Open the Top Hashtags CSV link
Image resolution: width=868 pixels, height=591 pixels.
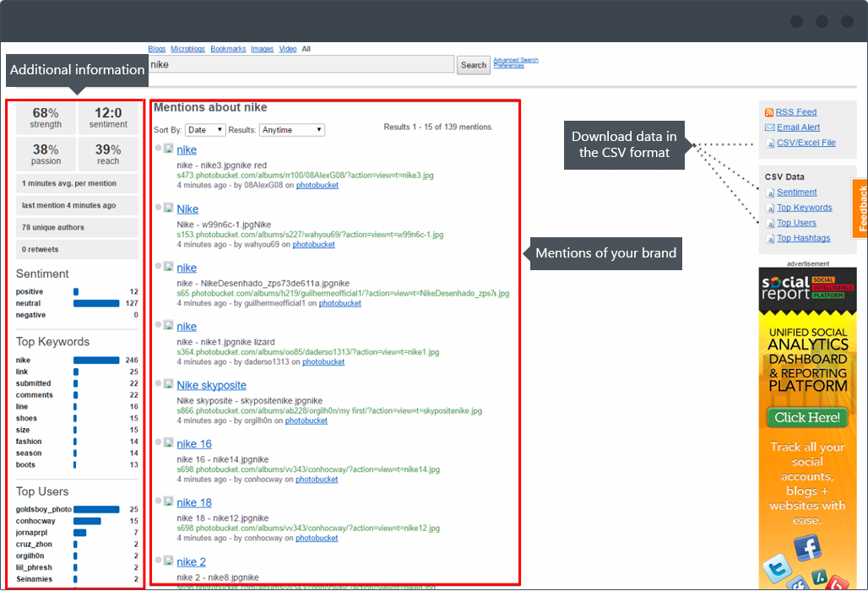tap(803, 238)
